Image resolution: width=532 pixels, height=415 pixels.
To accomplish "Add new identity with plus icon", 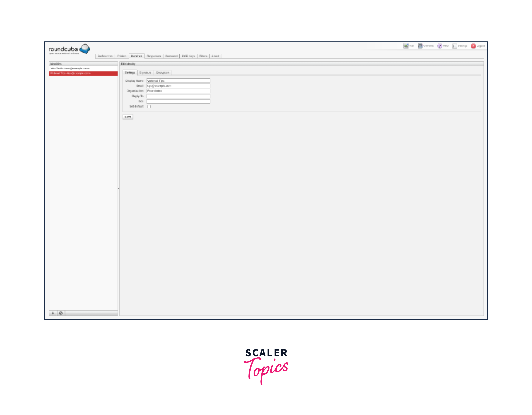I will coord(53,313).
